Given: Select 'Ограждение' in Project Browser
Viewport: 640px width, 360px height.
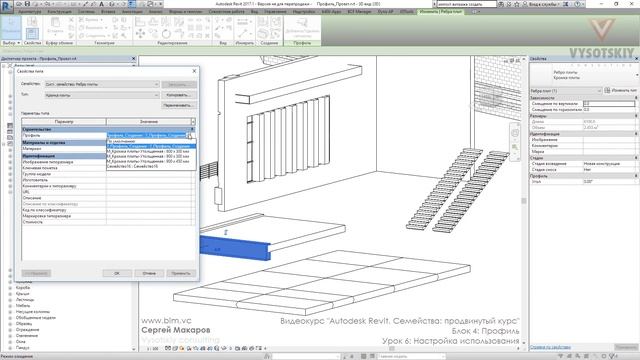Looking at the screenshot, I should [x=27, y=330].
